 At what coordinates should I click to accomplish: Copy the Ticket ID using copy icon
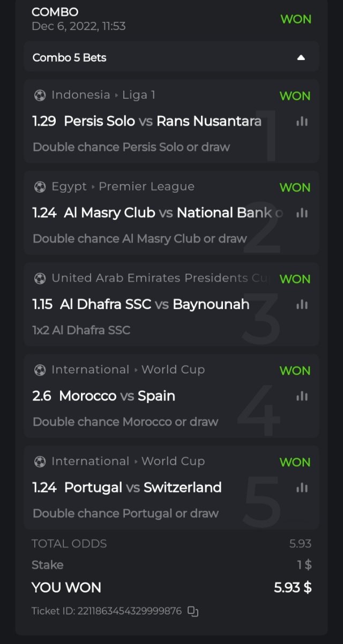pos(193,611)
